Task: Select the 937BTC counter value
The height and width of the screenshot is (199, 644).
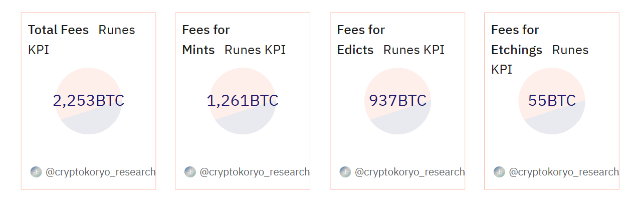Action: [397, 101]
